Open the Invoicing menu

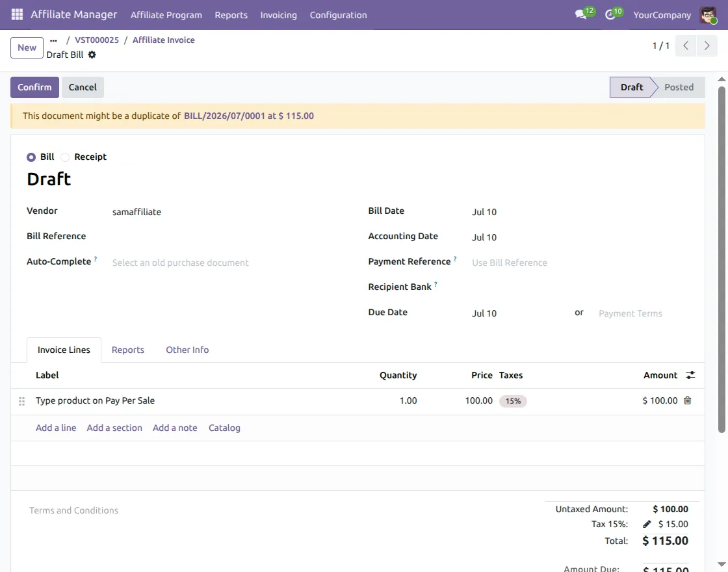tap(279, 15)
